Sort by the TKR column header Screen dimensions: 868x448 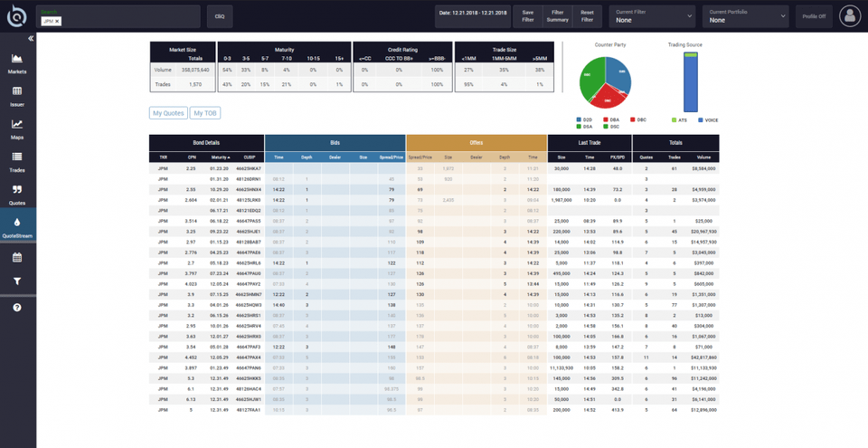pyautogui.click(x=163, y=157)
